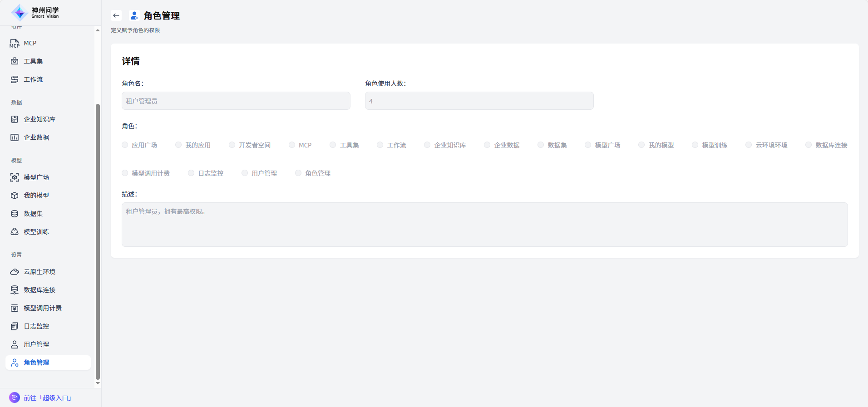Select the 云原生环境 cloud icon
This screenshot has height=407, width=868.
(15, 272)
